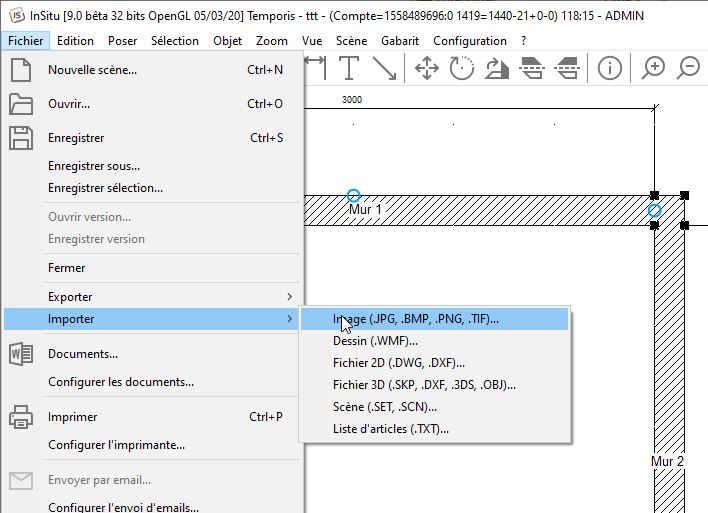Click the dimension measurement tool icon

314,68
